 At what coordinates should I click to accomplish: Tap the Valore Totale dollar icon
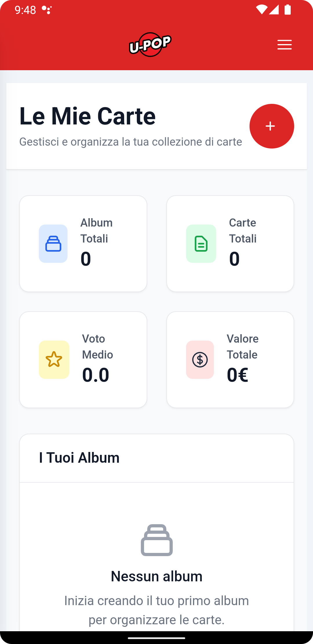pos(200,360)
